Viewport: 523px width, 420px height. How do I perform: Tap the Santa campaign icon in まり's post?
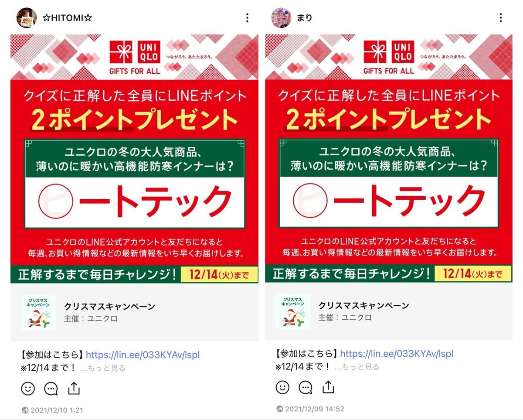coord(293,312)
